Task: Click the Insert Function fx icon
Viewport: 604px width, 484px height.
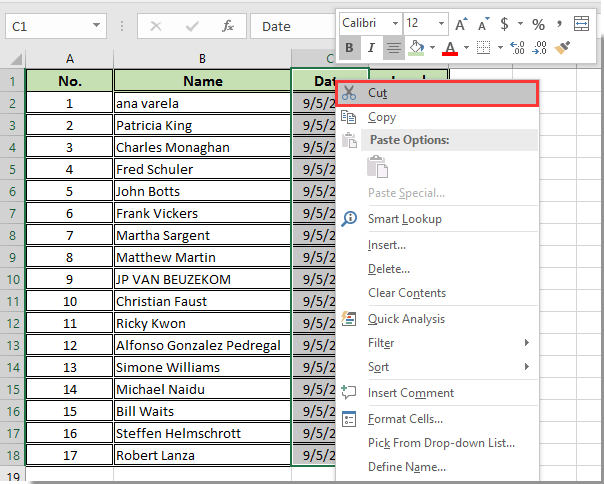Action: pos(228,26)
